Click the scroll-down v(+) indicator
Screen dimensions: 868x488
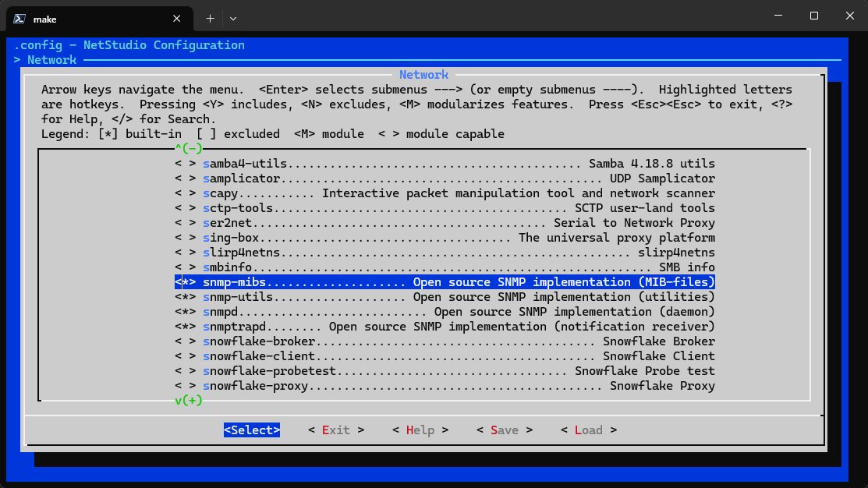(x=188, y=401)
